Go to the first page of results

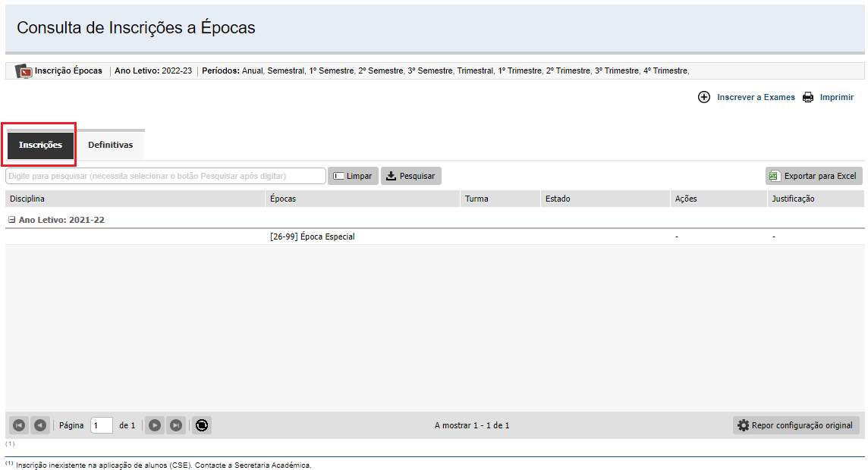(19, 425)
